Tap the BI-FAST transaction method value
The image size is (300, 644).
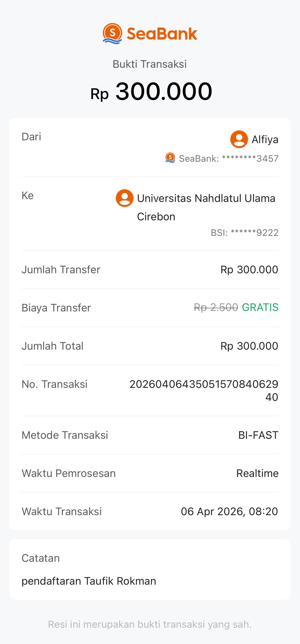[x=258, y=435]
